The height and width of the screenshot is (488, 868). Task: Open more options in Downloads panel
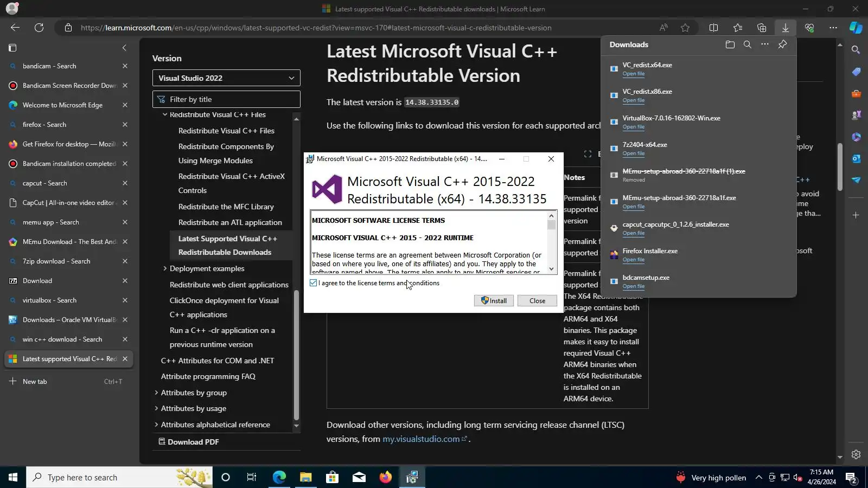[764, 44]
